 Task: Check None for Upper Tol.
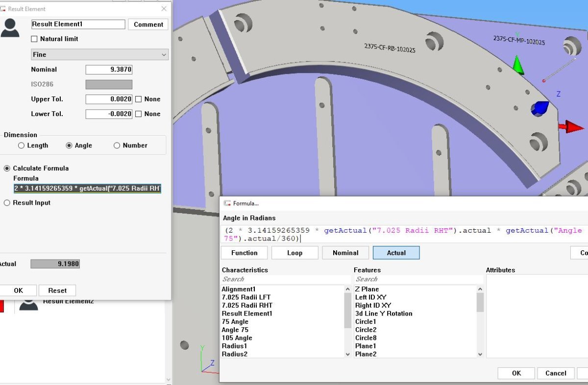[x=139, y=99]
